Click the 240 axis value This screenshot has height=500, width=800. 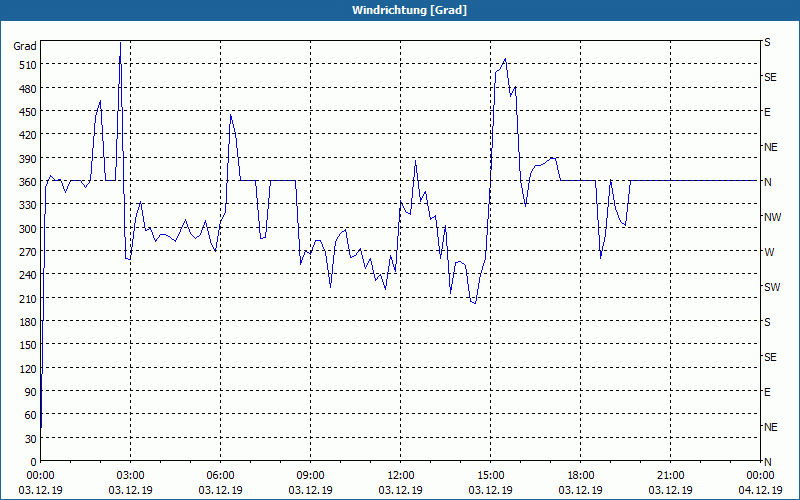pyautogui.click(x=27, y=275)
